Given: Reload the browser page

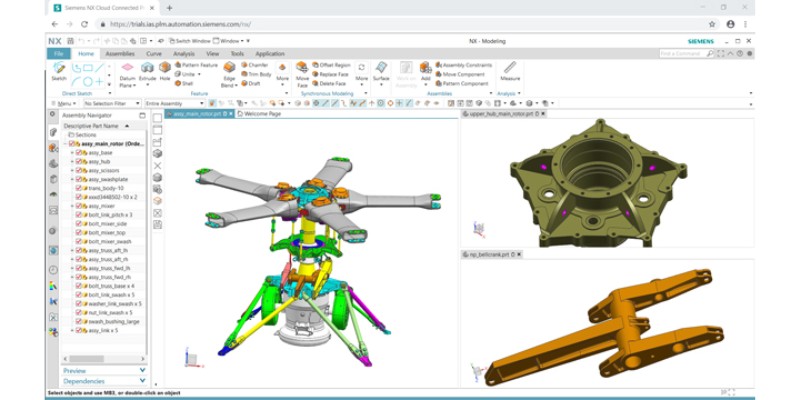Looking at the screenshot, I should point(84,24).
